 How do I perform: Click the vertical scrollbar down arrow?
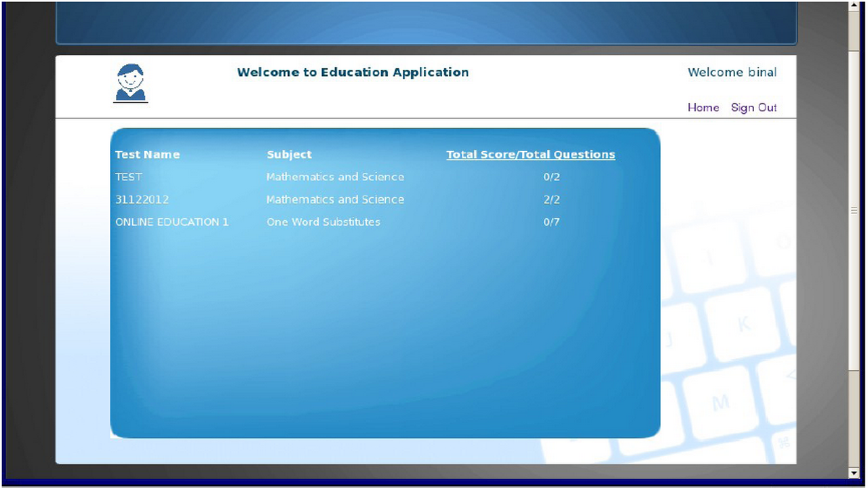[854, 472]
